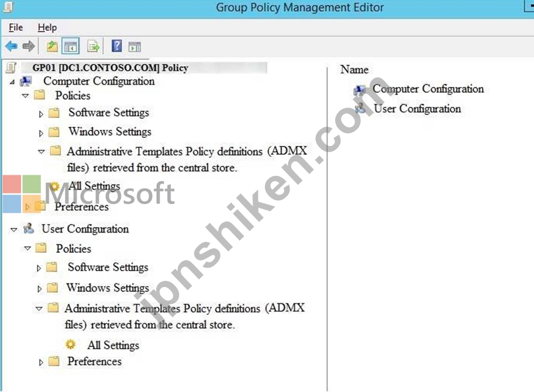534x392 pixels.
Task: Click the Forward arrow toolbar icon
Action: (x=29, y=46)
